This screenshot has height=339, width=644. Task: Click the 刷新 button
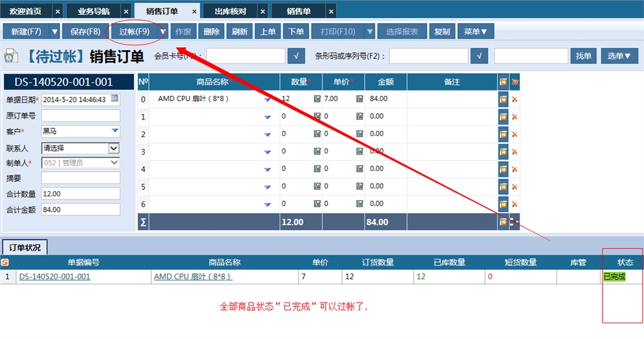(x=240, y=31)
